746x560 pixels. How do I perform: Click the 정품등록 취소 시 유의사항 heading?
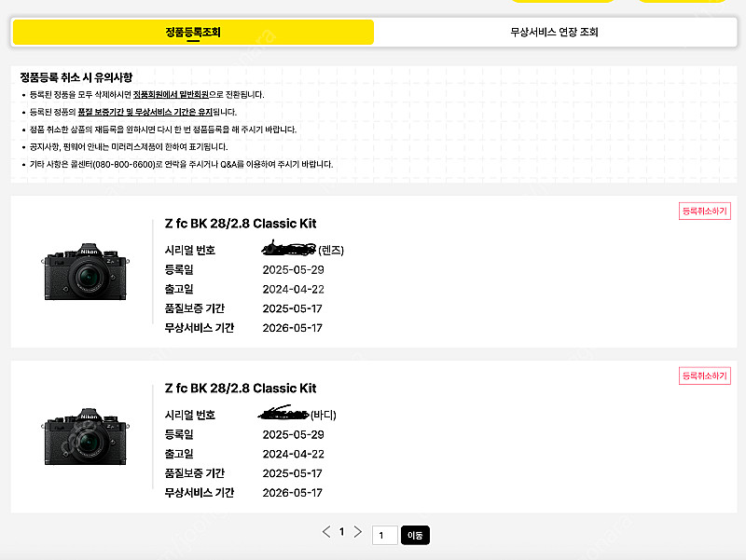(x=76, y=77)
